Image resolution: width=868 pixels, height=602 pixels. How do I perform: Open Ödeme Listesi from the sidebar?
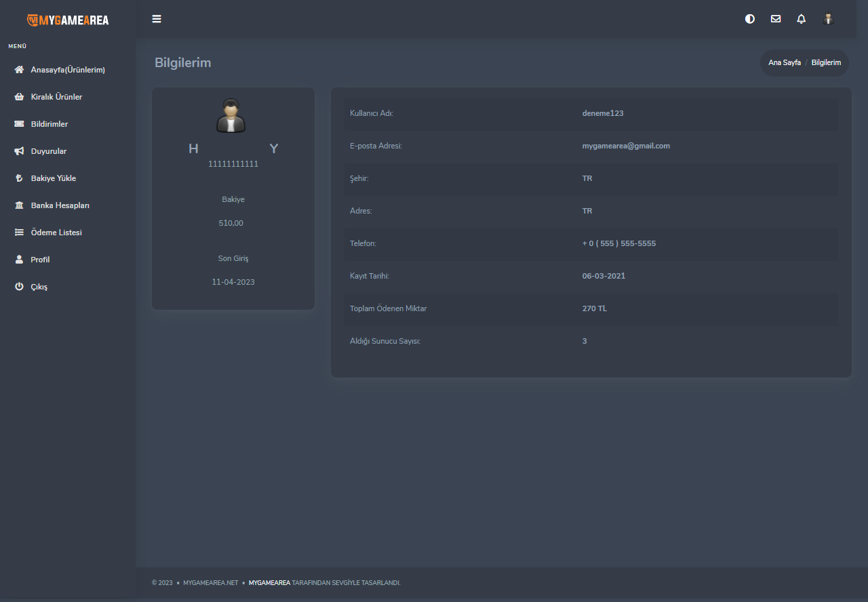pyautogui.click(x=56, y=233)
